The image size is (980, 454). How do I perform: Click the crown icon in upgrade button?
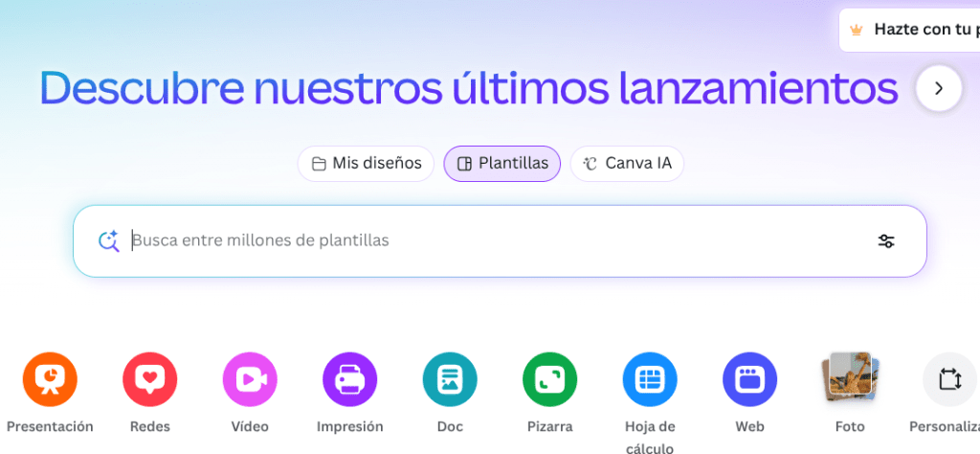(856, 30)
